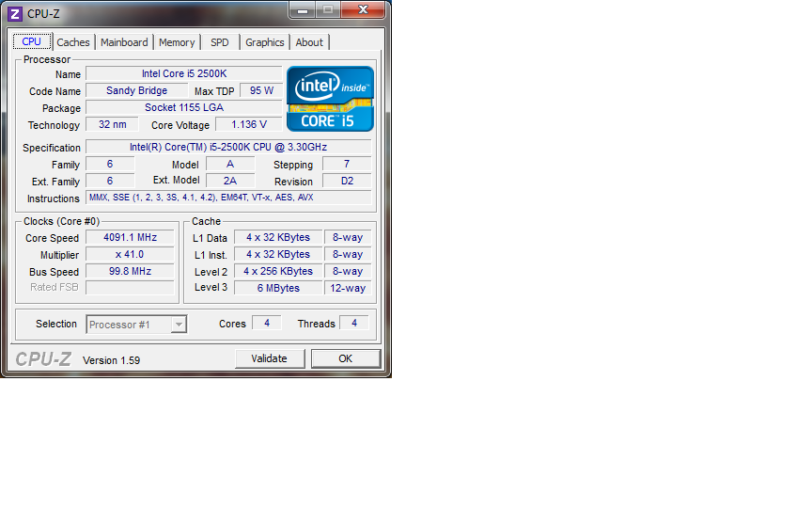Click the empty Rated FSB field
This screenshot has width=812, height=508.
coord(130,288)
